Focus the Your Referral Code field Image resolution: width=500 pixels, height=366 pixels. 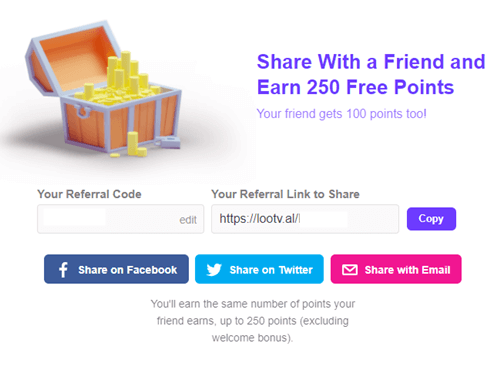pyautogui.click(x=120, y=219)
